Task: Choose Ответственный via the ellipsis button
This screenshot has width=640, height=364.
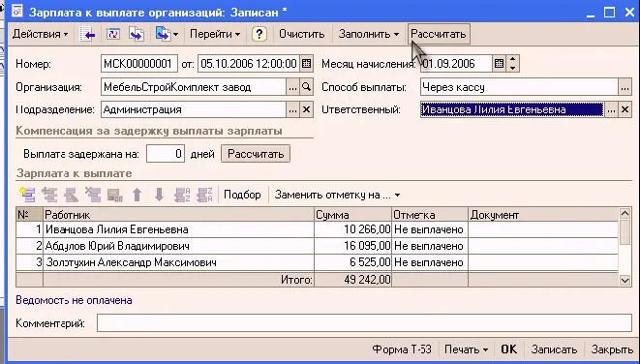Action: [611, 109]
